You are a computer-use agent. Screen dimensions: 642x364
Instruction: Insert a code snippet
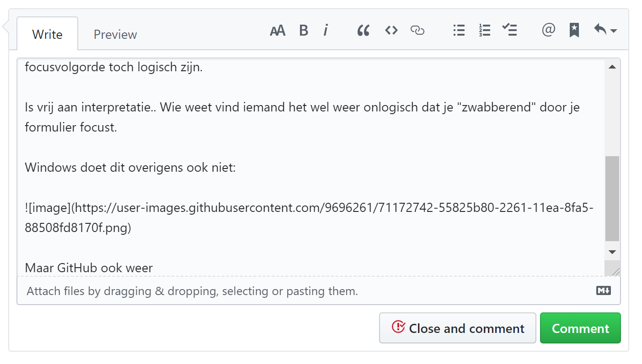point(391,30)
